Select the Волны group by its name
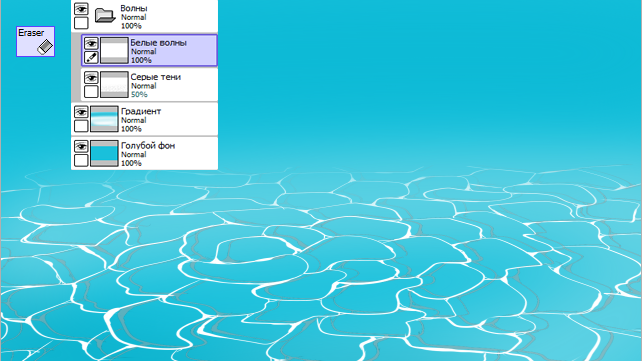Viewport: 642px width, 361px height. click(134, 8)
